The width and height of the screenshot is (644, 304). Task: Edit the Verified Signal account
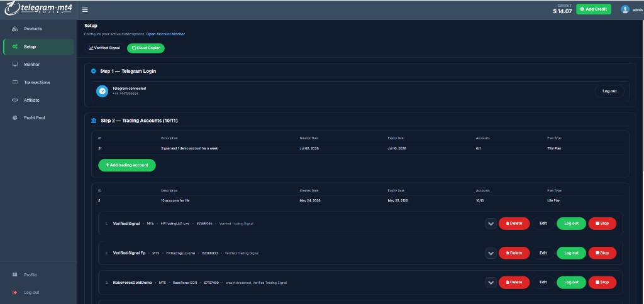click(543, 224)
